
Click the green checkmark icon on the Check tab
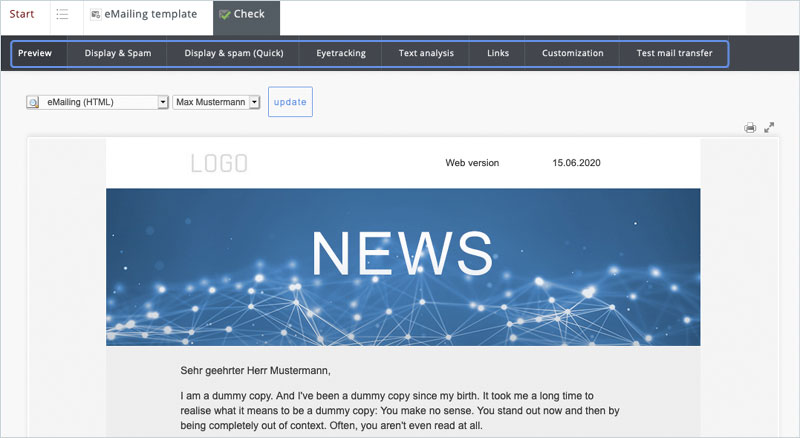[224, 15]
